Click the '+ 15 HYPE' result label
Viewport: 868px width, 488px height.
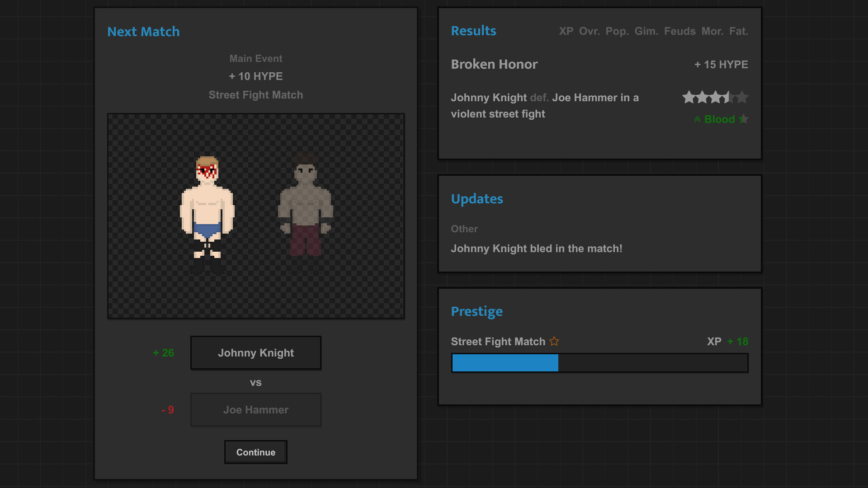tap(721, 64)
